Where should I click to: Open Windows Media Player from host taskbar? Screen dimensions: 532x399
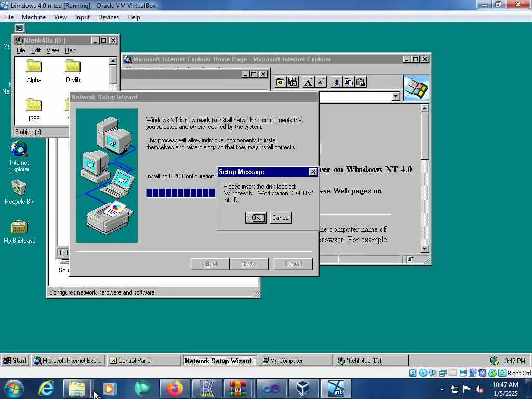click(x=109, y=389)
